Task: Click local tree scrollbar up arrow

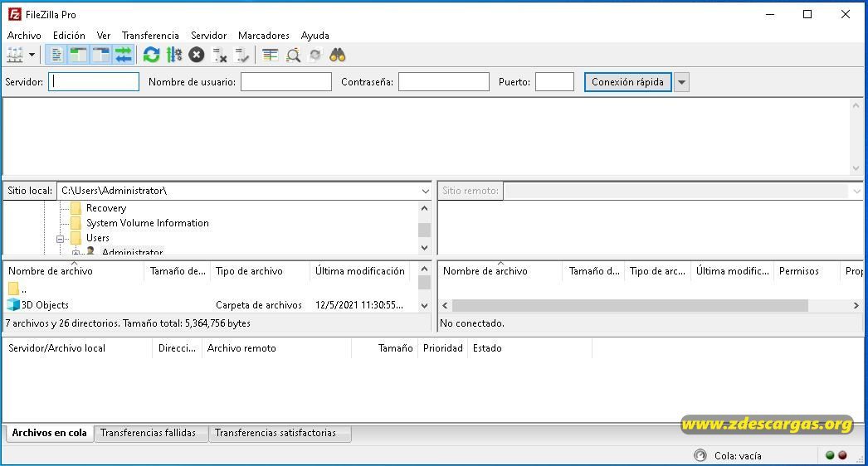Action: pos(425,209)
